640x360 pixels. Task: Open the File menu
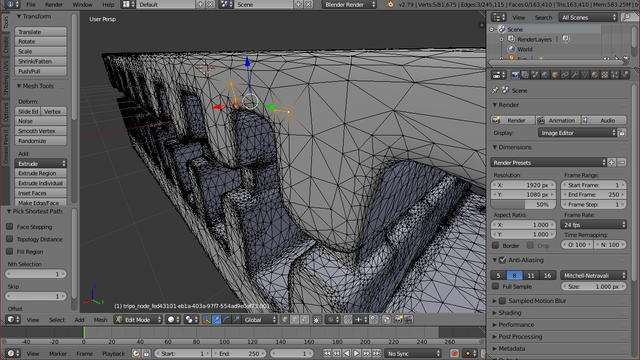(x=31, y=4)
